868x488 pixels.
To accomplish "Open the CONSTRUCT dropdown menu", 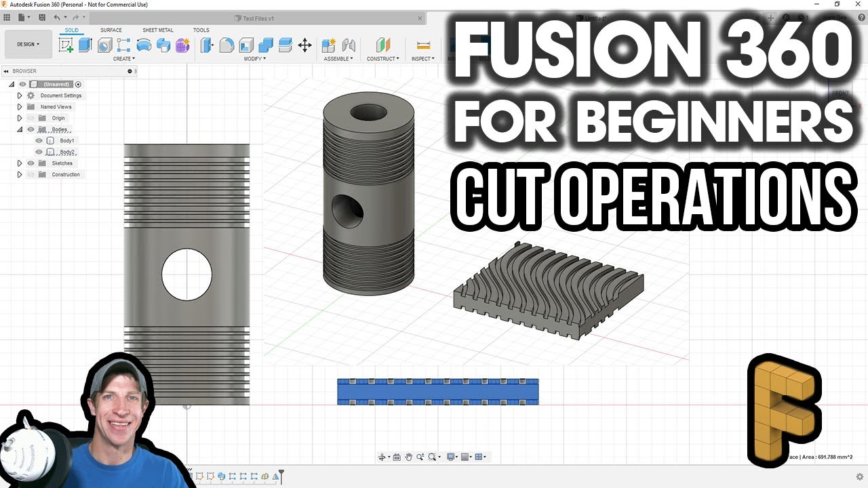I will point(383,59).
